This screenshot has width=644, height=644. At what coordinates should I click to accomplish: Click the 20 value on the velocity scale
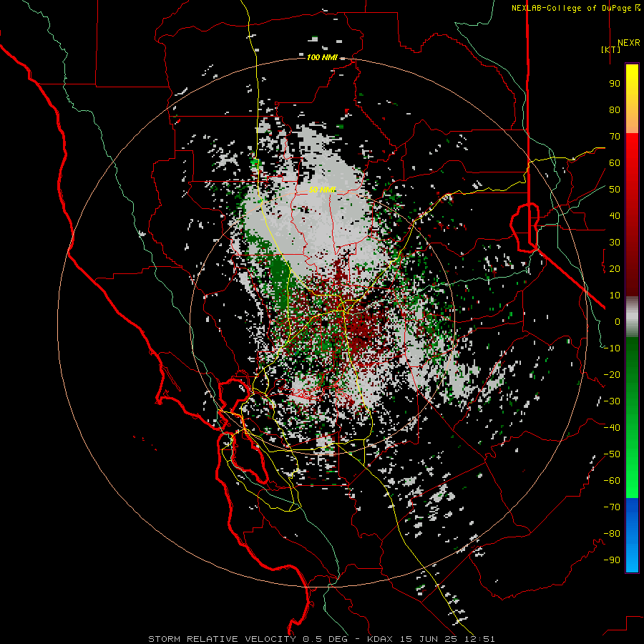[615, 268]
